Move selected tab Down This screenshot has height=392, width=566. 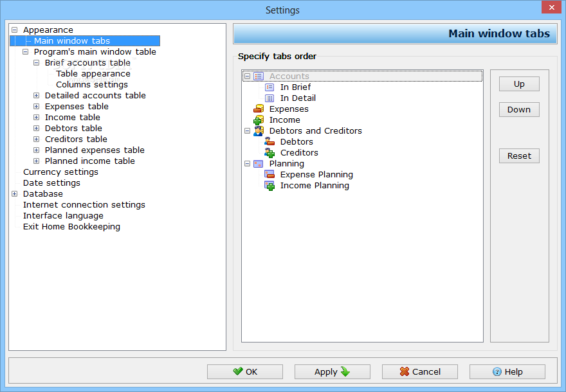519,110
